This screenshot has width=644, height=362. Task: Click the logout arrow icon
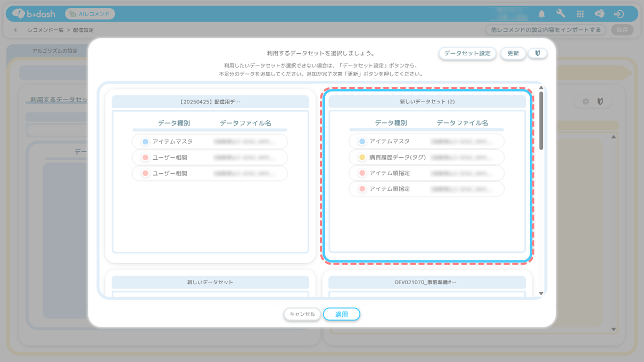pyautogui.click(x=618, y=14)
